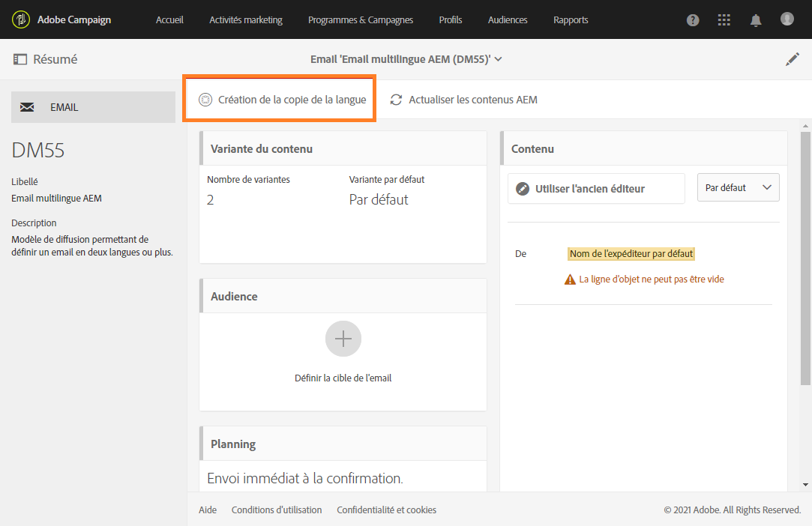Open the Audiences menu item
This screenshot has height=526, width=812.
pos(508,19)
